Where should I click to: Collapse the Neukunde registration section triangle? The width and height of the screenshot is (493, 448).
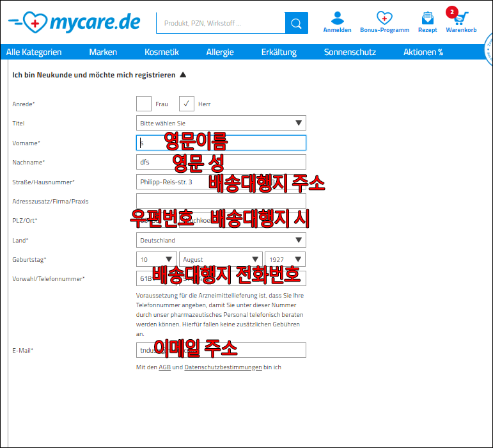coord(183,75)
